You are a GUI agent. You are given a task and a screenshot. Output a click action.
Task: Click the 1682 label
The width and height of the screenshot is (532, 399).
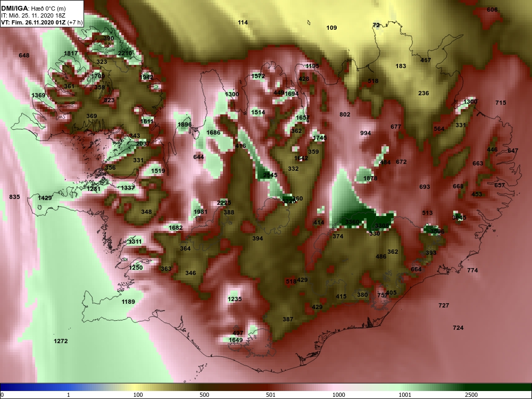[176, 228]
